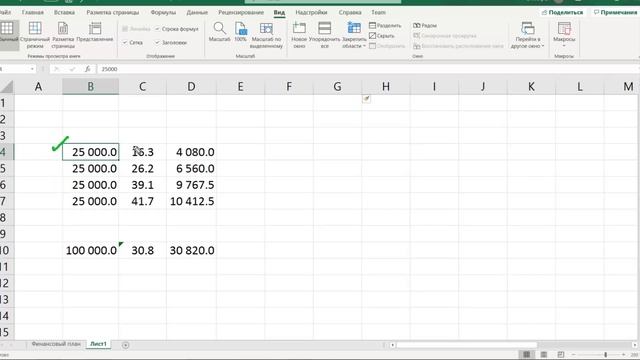Viewport: 640px width, 360px height.
Task: Switch to Page Break preview in status bar
Action: 561,354
